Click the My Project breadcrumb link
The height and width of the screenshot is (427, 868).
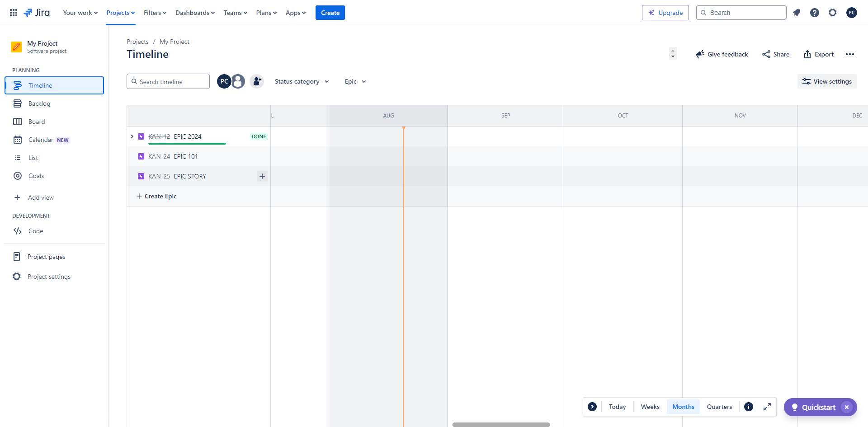tap(175, 42)
